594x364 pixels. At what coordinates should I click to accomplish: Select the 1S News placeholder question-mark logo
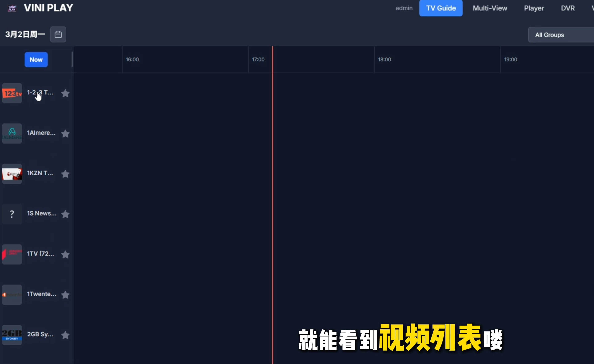(x=12, y=214)
